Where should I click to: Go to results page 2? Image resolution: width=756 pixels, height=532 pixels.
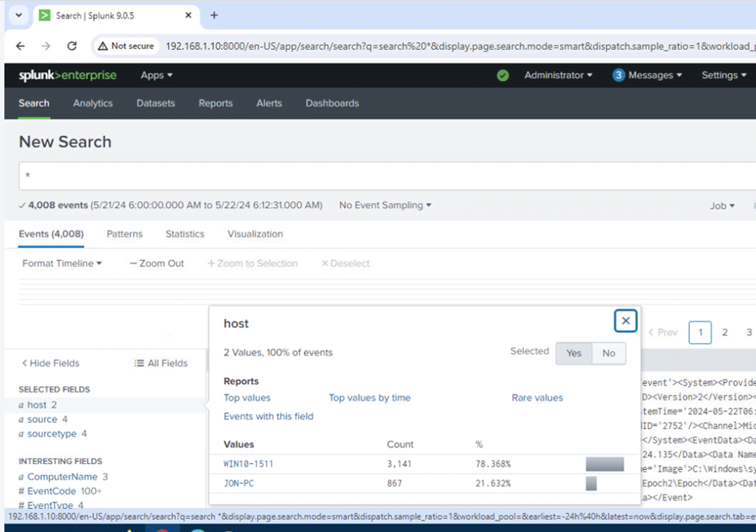pyautogui.click(x=725, y=332)
